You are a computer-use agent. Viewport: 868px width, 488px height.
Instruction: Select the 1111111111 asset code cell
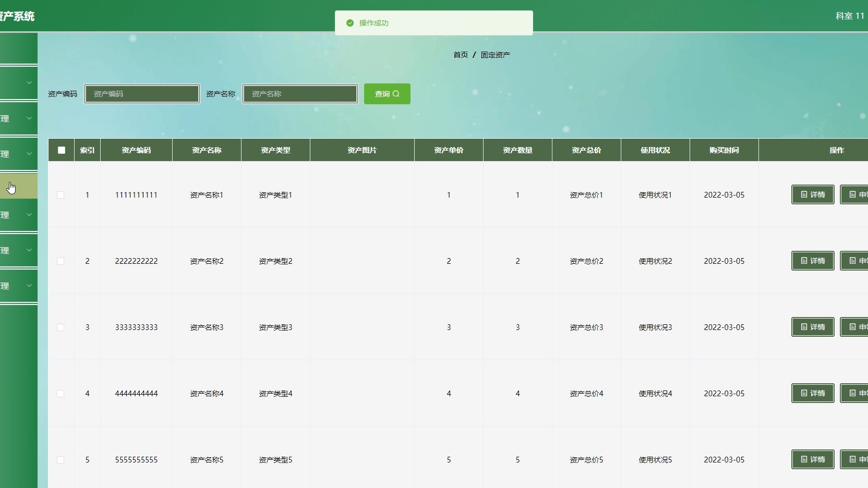click(136, 195)
